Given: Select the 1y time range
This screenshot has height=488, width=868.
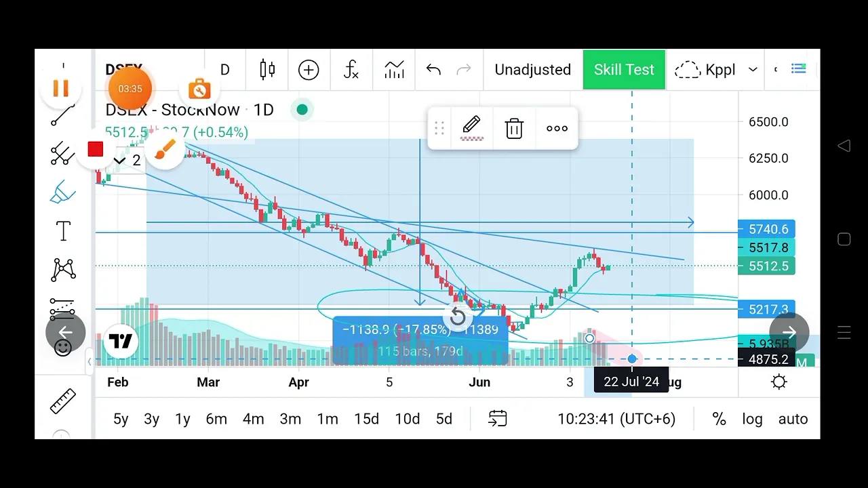Looking at the screenshot, I should (x=182, y=419).
